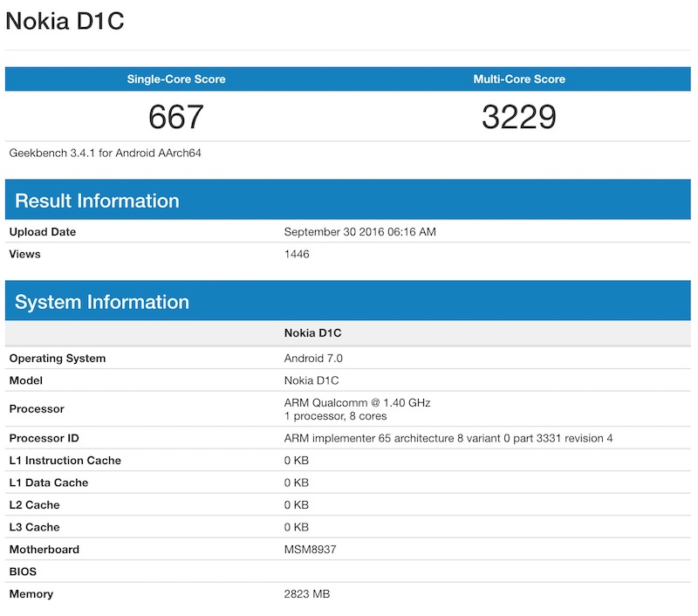Viewport: 698px width, 616px height.
Task: Click the BIOS row label
Action: (x=24, y=572)
